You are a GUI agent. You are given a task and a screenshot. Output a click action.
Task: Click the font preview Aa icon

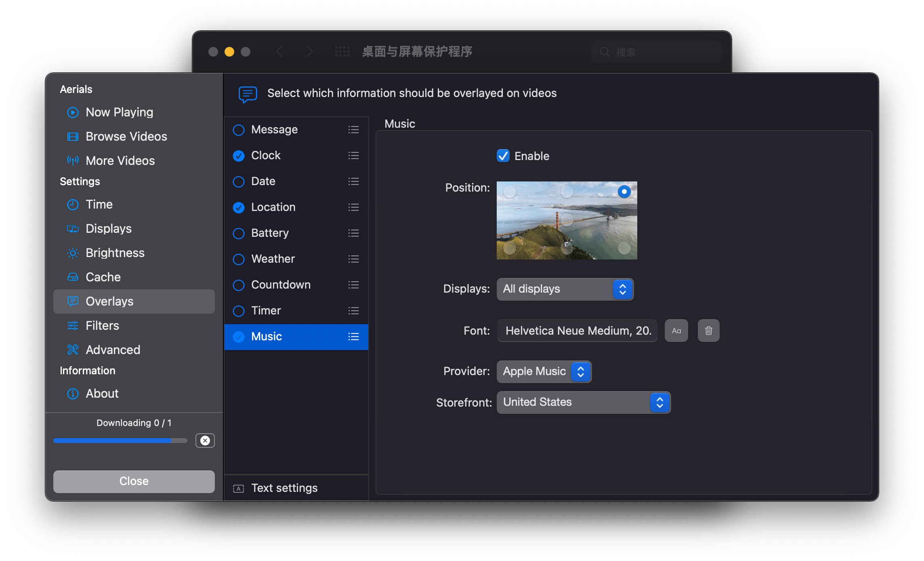pyautogui.click(x=676, y=330)
